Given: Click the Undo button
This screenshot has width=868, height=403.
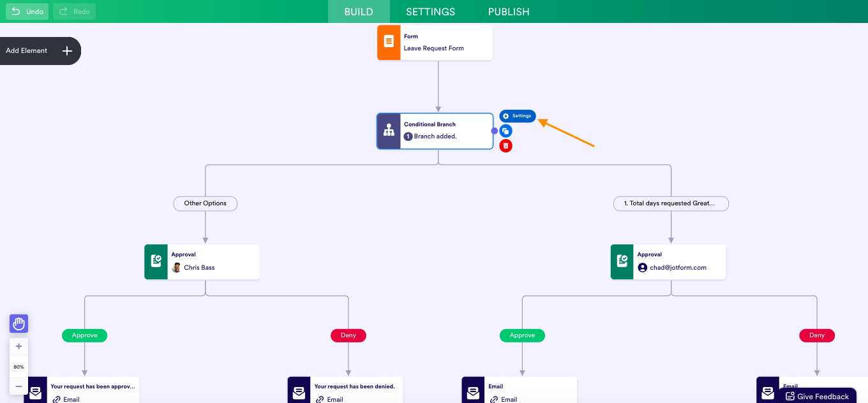Looking at the screenshot, I should click(27, 11).
